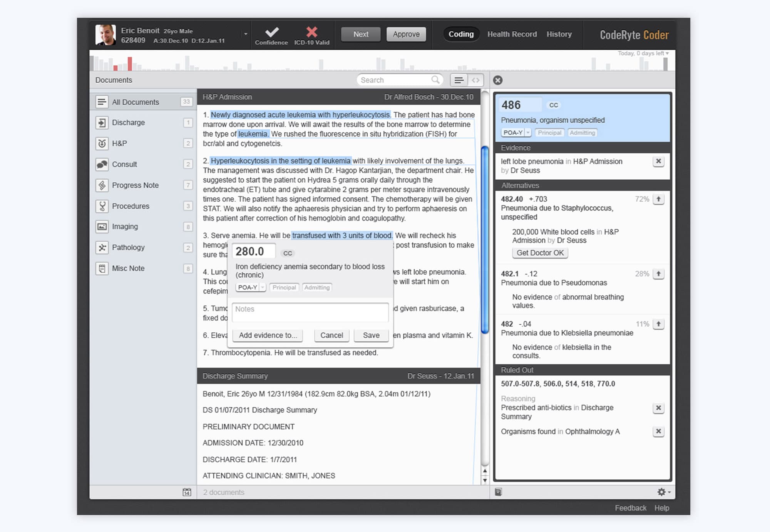Open POA-Y dropdown in 280.0 popup
The image size is (770, 532).
tap(263, 287)
